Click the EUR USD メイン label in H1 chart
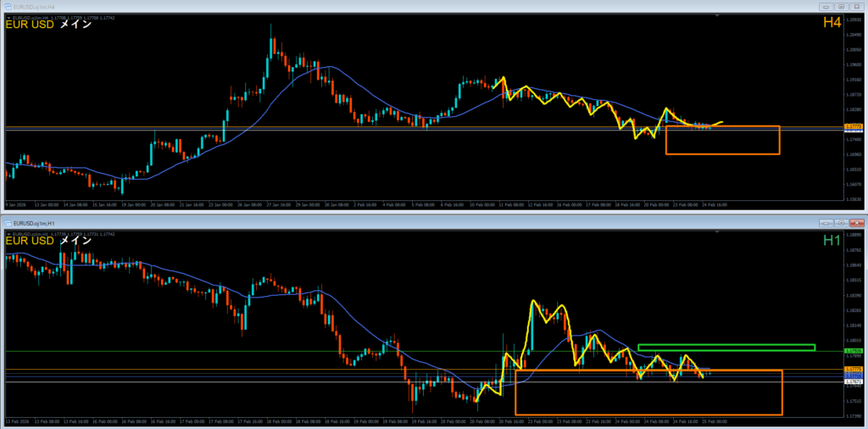 click(x=48, y=241)
